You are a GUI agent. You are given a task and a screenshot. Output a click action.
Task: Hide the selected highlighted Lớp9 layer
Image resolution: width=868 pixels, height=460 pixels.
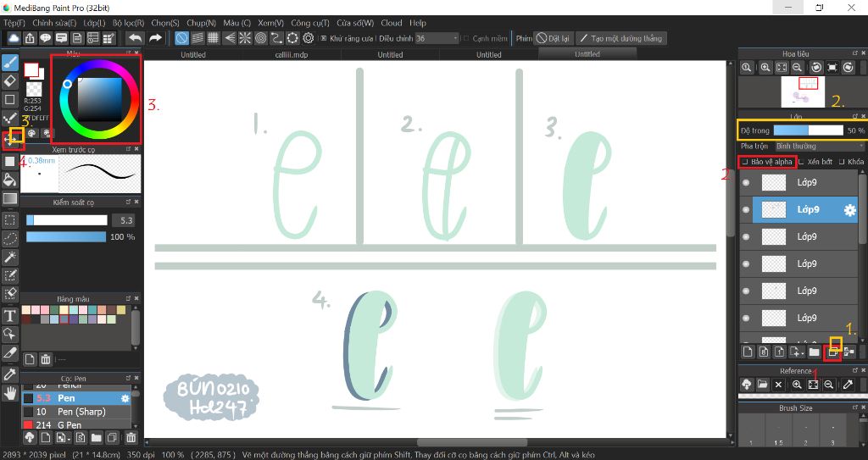746,209
